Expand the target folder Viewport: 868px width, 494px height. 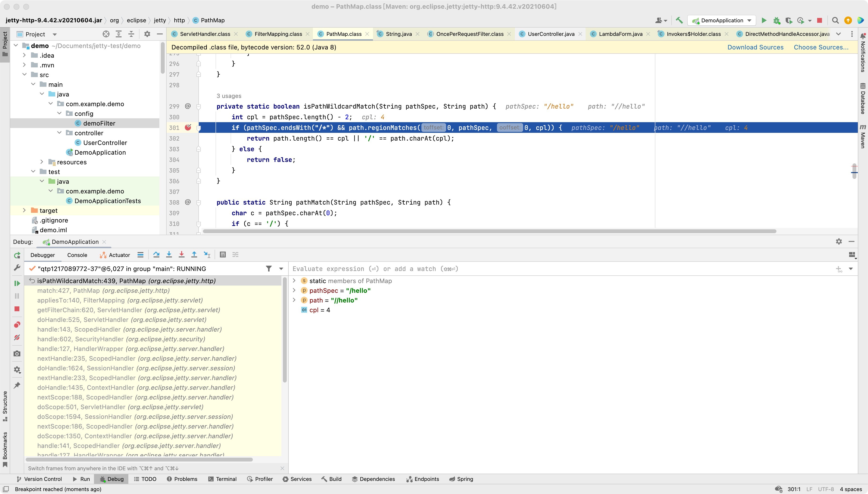(24, 210)
